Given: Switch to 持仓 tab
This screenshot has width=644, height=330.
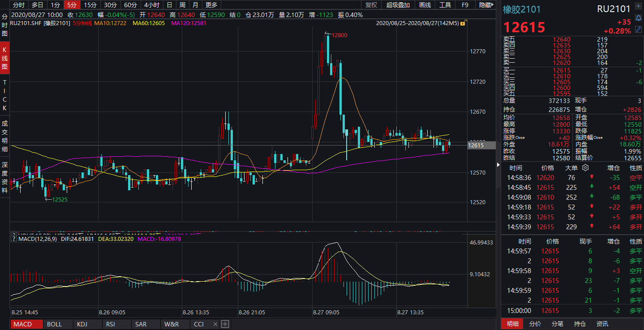Looking at the screenshot, I should pyautogui.click(x=580, y=324).
